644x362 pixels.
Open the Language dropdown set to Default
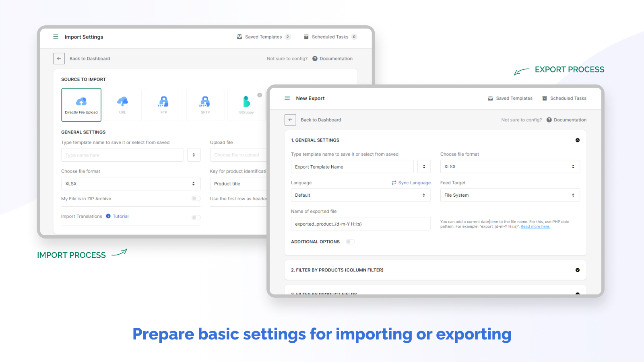[360, 195]
